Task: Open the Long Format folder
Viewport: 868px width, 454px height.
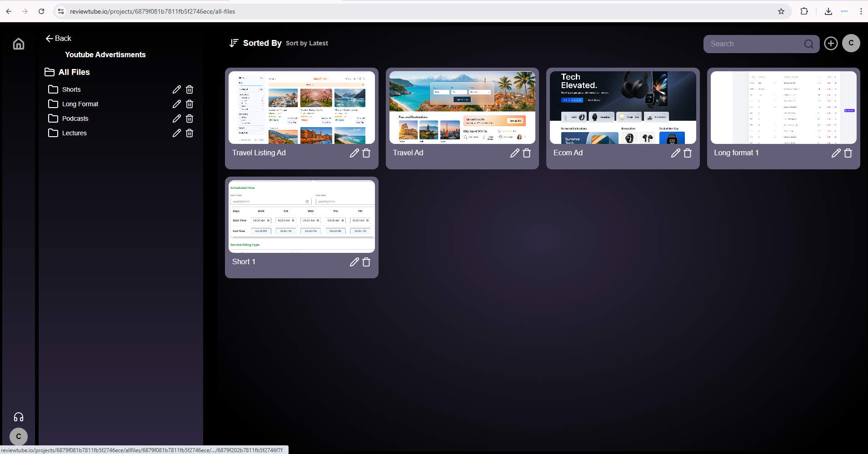Action: (x=80, y=104)
